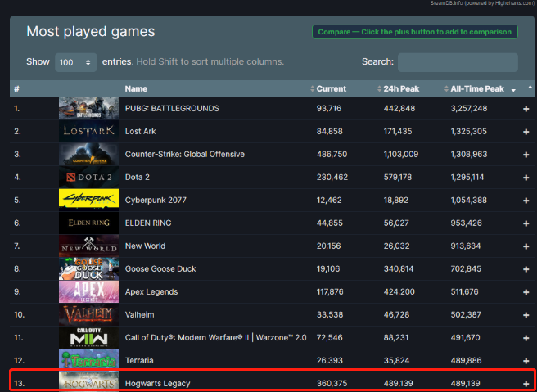Click plus icon in Hogwarts Legacy row
The width and height of the screenshot is (537, 392).
[x=526, y=384]
